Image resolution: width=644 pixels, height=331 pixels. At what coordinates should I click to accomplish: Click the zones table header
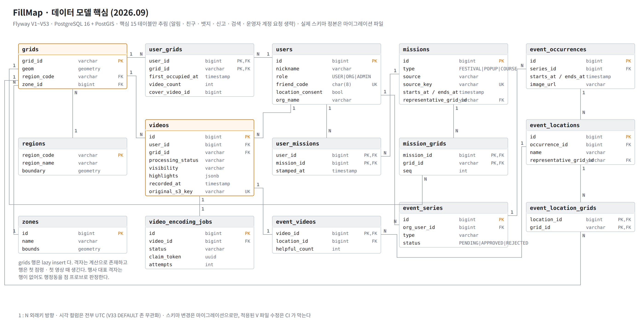coord(72,222)
